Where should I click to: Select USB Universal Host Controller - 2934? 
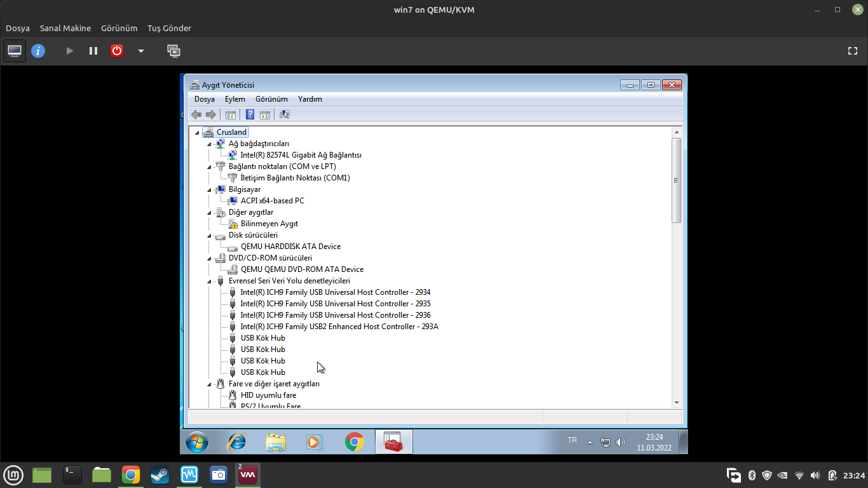coord(336,292)
